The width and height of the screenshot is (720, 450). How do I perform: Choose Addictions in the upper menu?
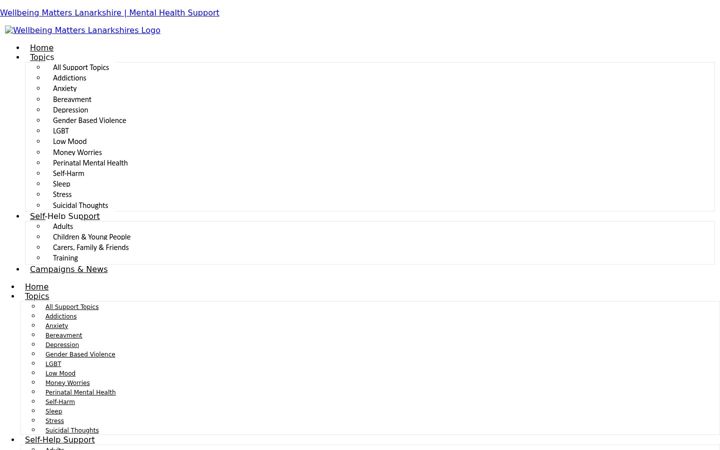[x=69, y=78]
